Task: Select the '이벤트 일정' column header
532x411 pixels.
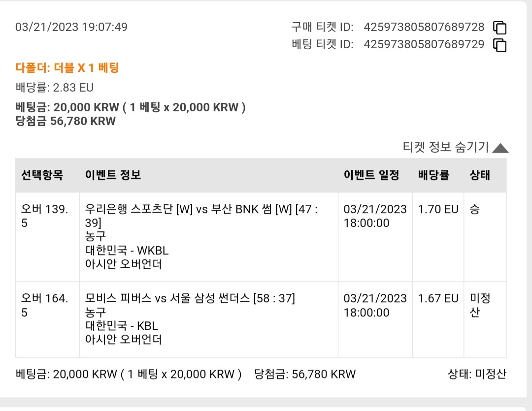Action: tap(371, 175)
